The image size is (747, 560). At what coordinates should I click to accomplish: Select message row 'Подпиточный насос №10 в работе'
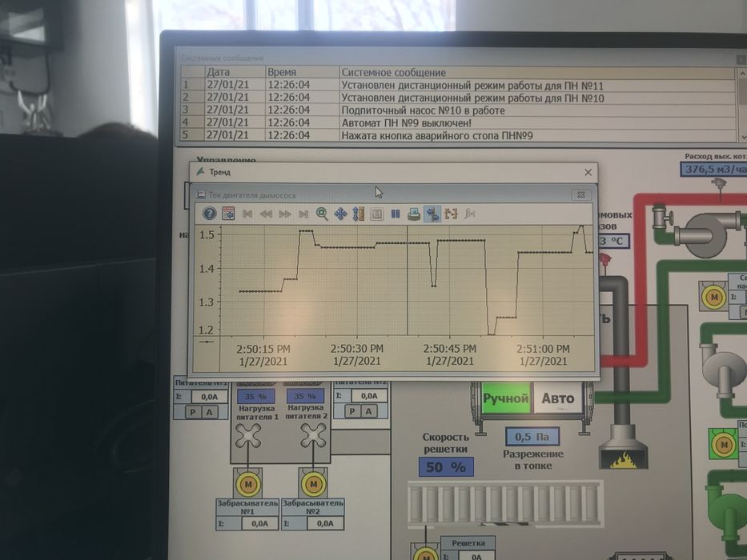pyautogui.click(x=457, y=110)
